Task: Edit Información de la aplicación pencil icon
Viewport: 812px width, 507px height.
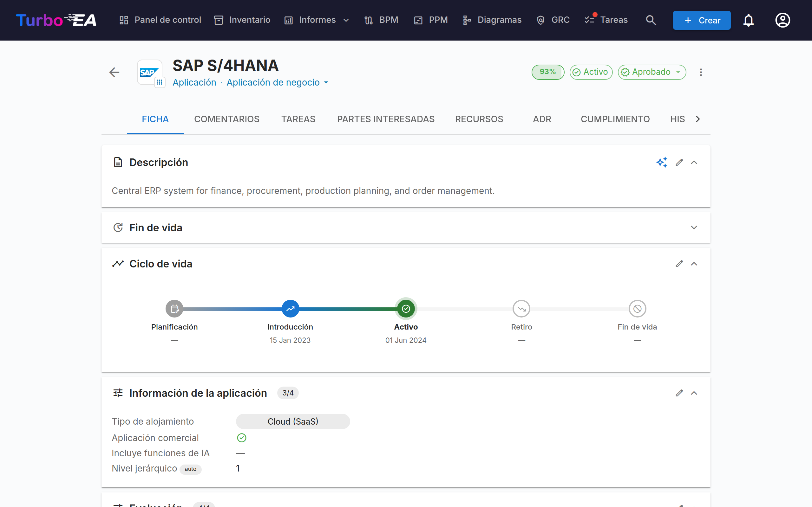Action: click(x=679, y=393)
